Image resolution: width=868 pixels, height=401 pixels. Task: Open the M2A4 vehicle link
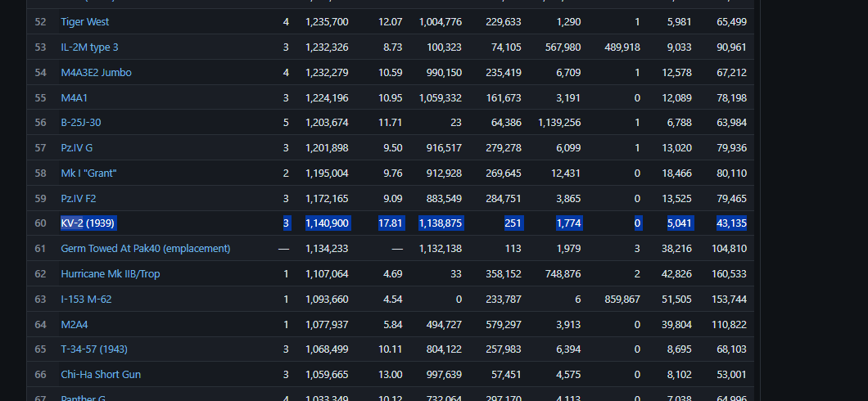[x=75, y=325]
